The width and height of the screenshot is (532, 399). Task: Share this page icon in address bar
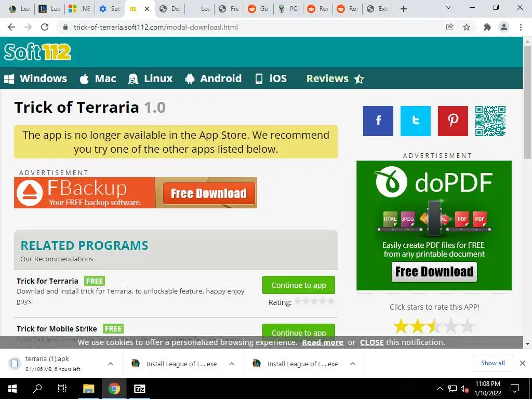click(450, 27)
